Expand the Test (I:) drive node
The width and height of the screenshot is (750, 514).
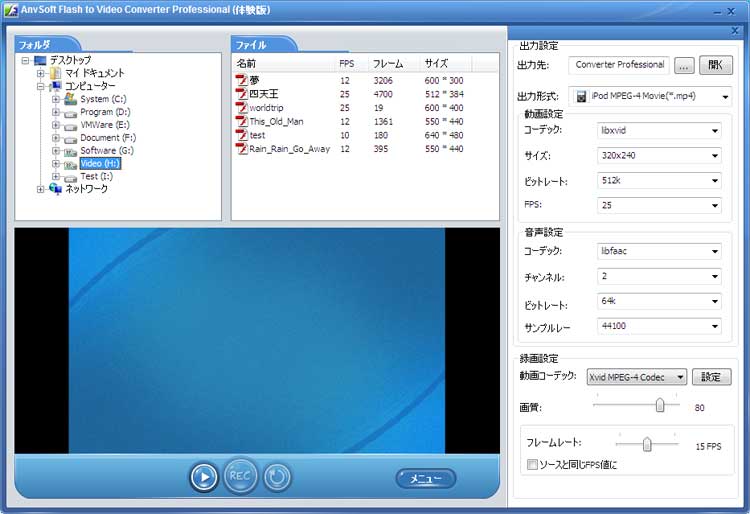pos(55,176)
